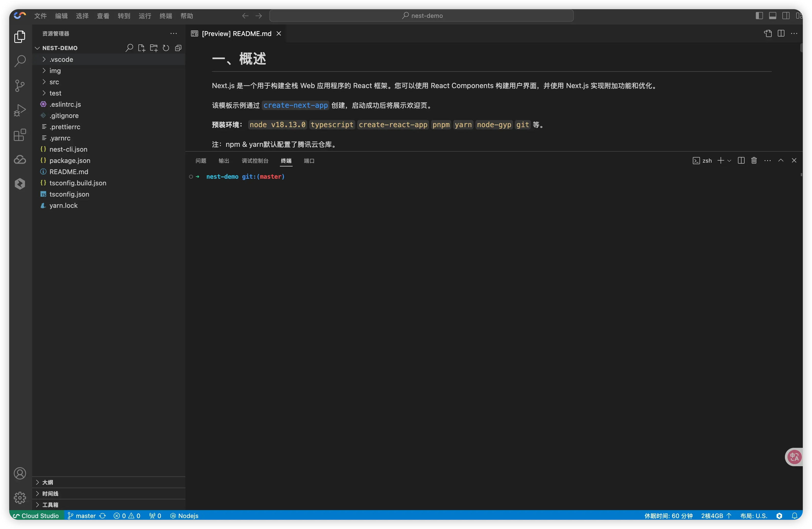812x529 pixels.
Task: Open the Extensions view
Action: coord(20,135)
